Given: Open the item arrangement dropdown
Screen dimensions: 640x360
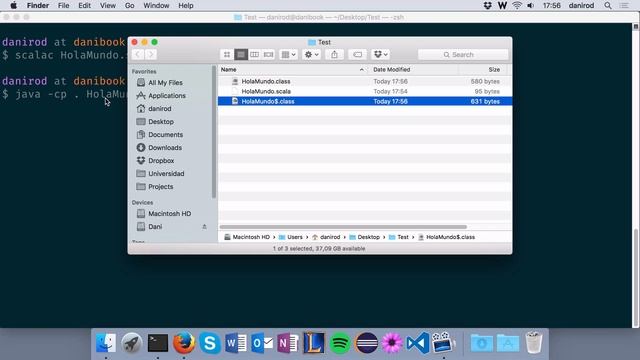Looking at the screenshot, I should (288, 54).
